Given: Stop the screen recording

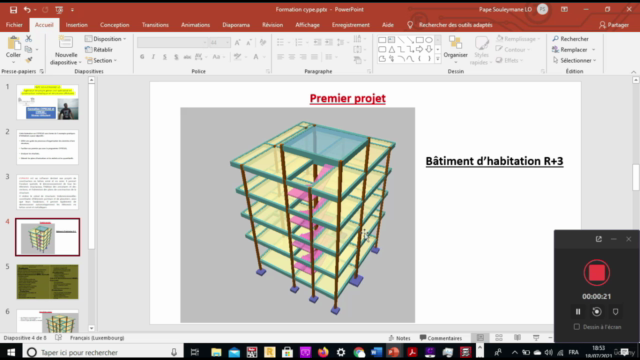Looking at the screenshot, I should [x=597, y=273].
